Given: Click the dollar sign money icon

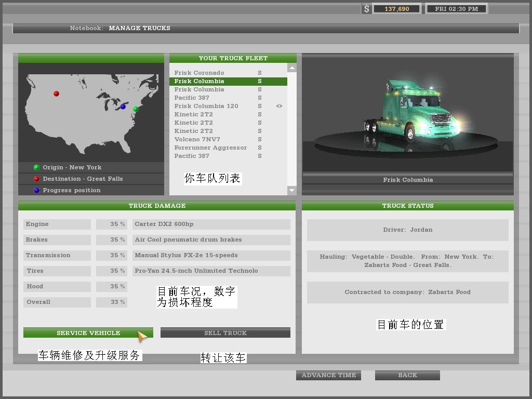Looking at the screenshot, I should [367, 9].
